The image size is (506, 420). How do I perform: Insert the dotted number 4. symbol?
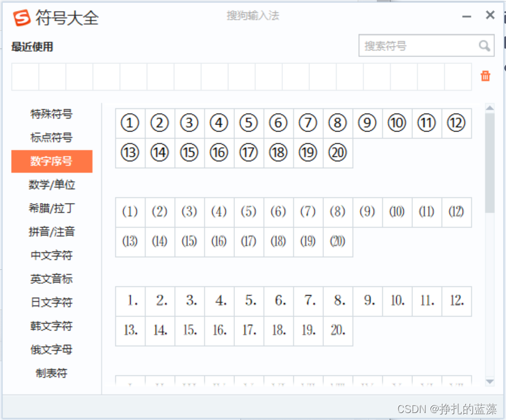tap(219, 301)
